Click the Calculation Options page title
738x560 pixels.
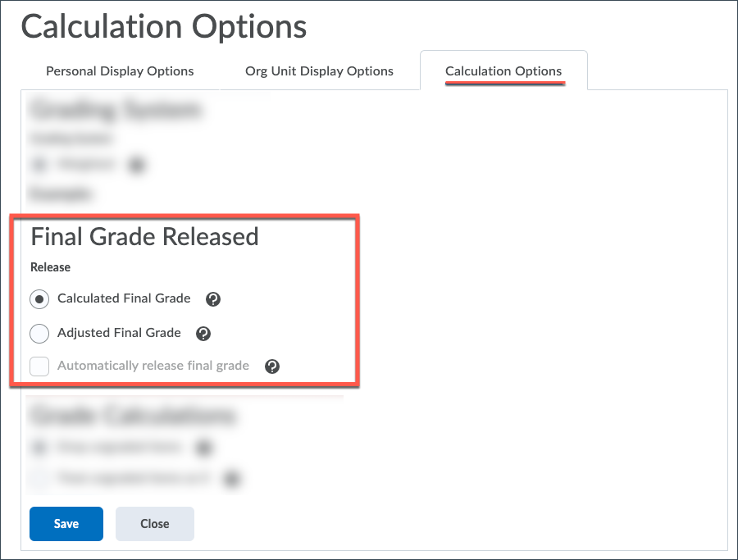click(x=164, y=27)
